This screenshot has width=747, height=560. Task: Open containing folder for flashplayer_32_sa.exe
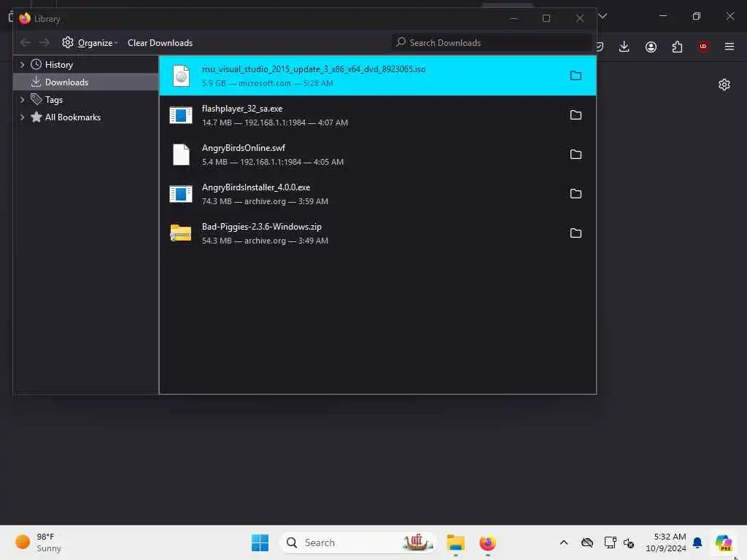tap(576, 115)
